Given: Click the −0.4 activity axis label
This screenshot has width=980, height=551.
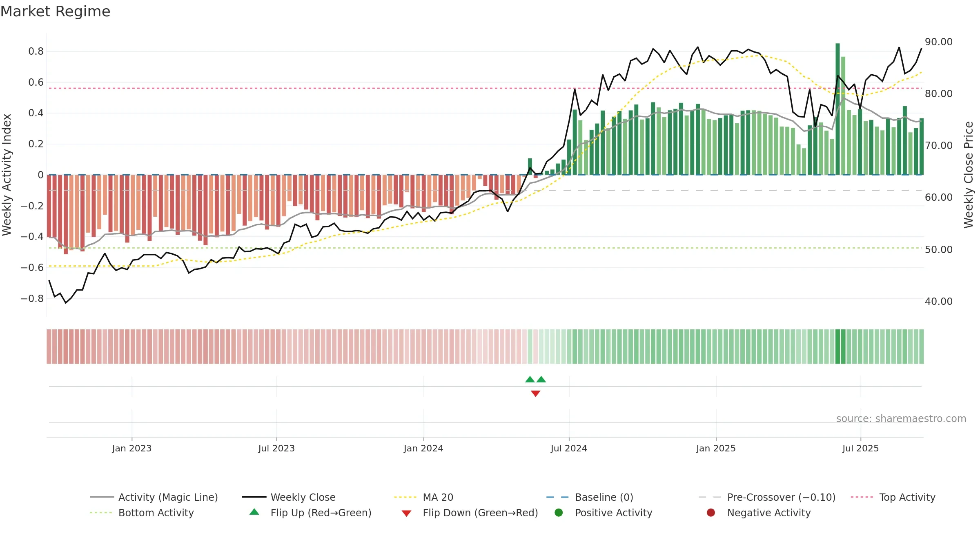Looking at the screenshot, I should (x=32, y=237).
